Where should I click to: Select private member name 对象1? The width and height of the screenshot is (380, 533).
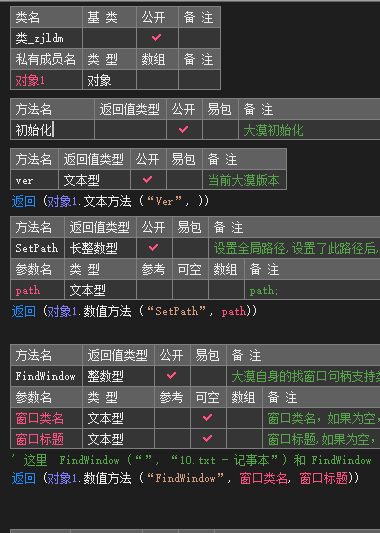(47, 80)
